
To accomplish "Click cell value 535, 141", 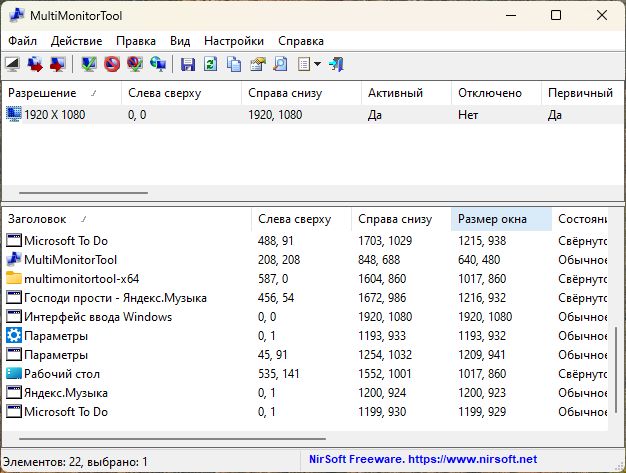I will pyautogui.click(x=278, y=374).
